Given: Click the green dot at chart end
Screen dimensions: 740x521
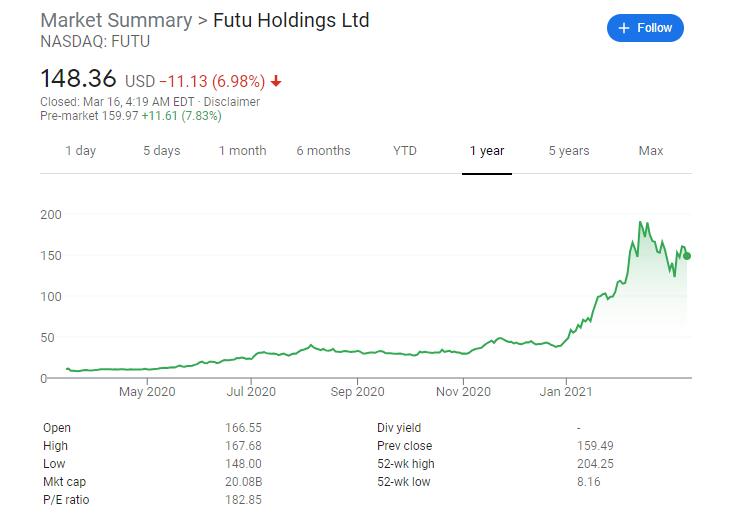Looking at the screenshot, I should coord(687,256).
